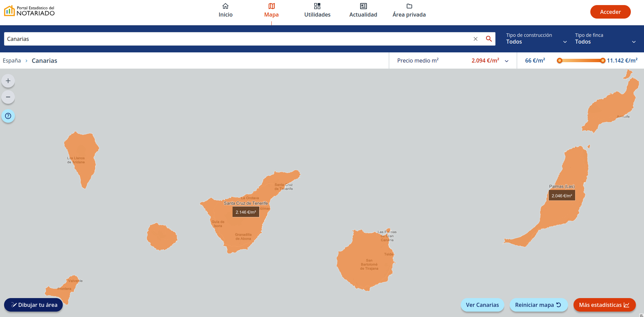Click the red search magnifier icon
644x317 pixels.
(x=488, y=39)
